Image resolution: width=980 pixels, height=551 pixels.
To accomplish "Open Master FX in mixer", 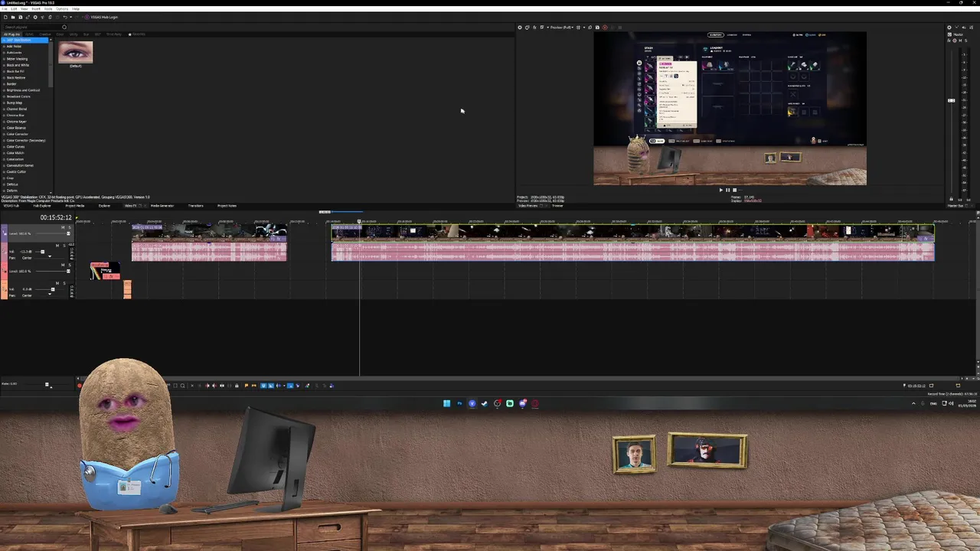I will click(949, 41).
